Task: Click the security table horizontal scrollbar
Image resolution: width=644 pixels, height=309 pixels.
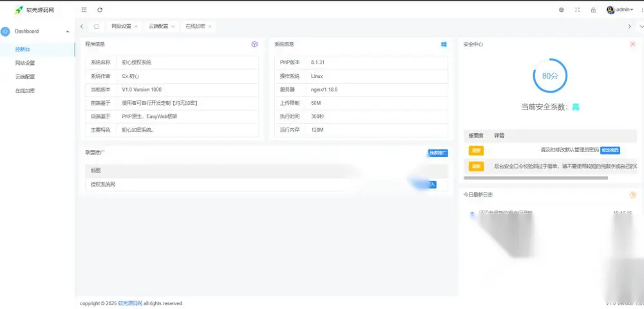Action: click(536, 178)
